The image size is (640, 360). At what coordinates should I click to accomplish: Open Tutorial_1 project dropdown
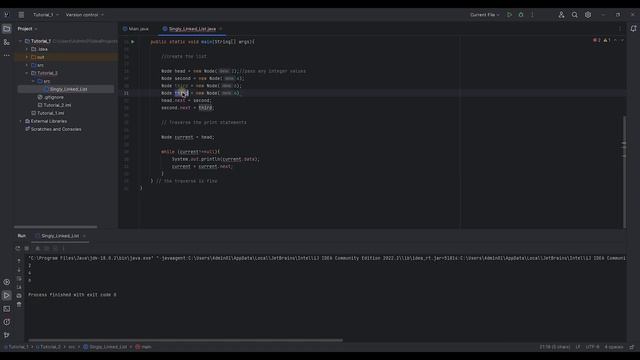[x=46, y=15]
